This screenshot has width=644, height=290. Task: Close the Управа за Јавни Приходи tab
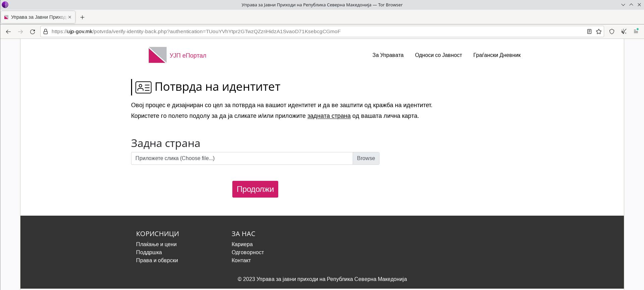(x=70, y=17)
